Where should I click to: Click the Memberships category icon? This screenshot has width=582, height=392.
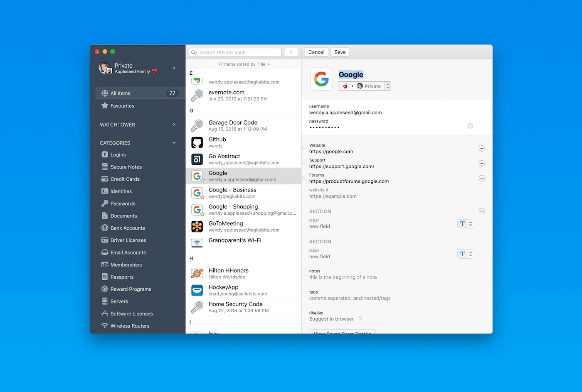coord(105,265)
